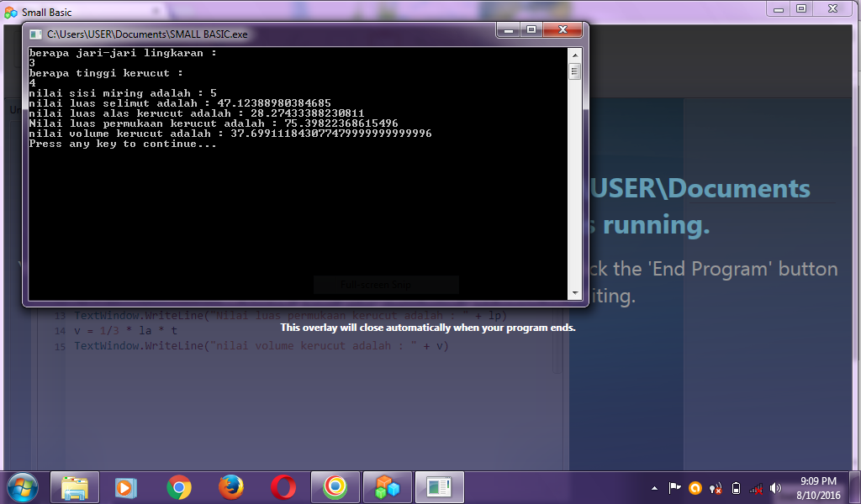Click the console scrollbar up arrow

[x=575, y=55]
